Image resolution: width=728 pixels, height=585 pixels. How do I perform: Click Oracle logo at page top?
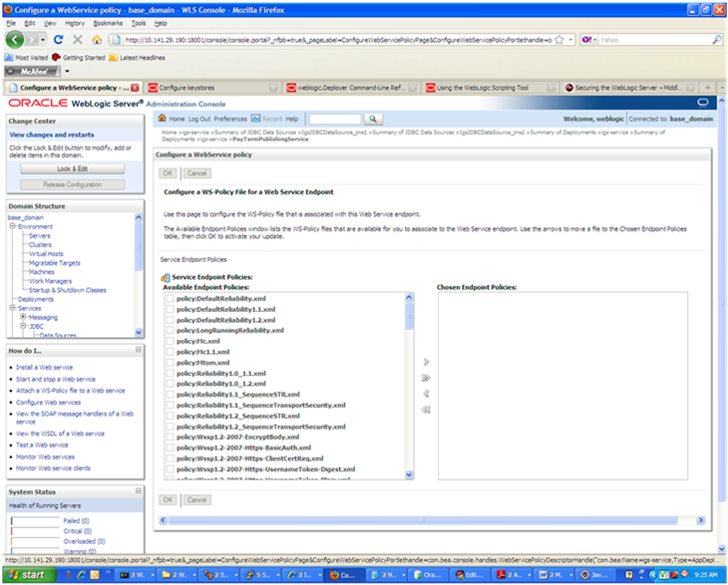(38, 103)
